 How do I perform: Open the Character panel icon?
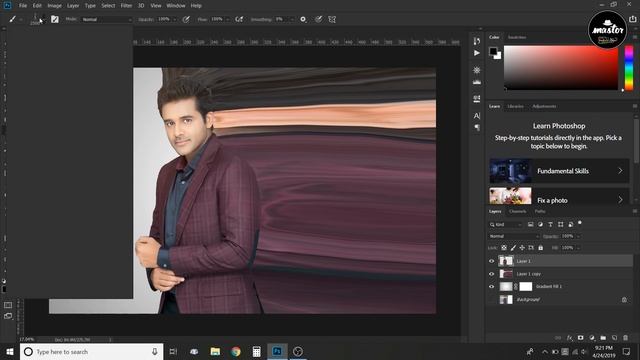[476, 116]
